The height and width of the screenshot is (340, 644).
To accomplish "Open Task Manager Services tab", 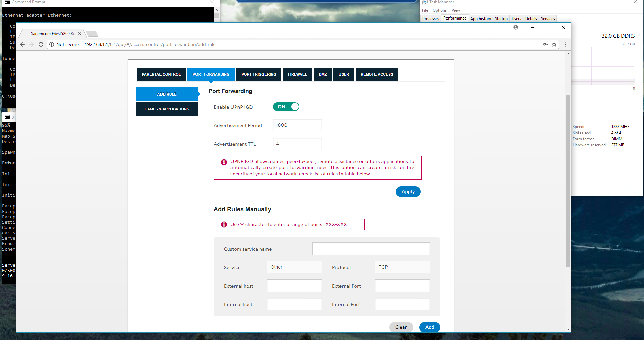I will coord(548,19).
